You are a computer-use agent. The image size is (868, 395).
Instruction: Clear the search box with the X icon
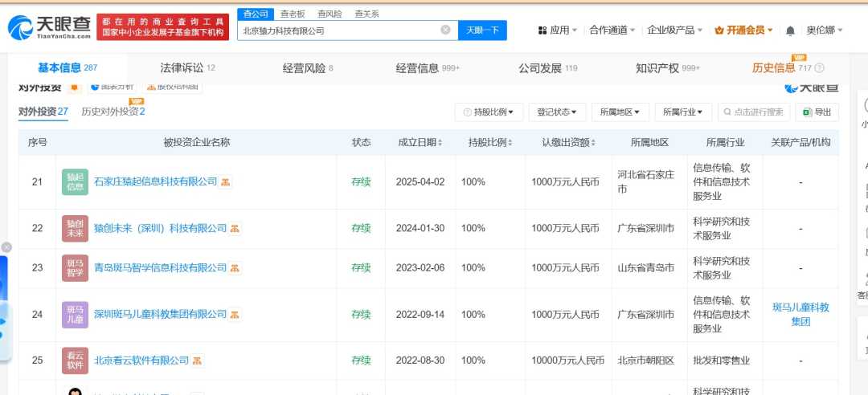tap(445, 31)
